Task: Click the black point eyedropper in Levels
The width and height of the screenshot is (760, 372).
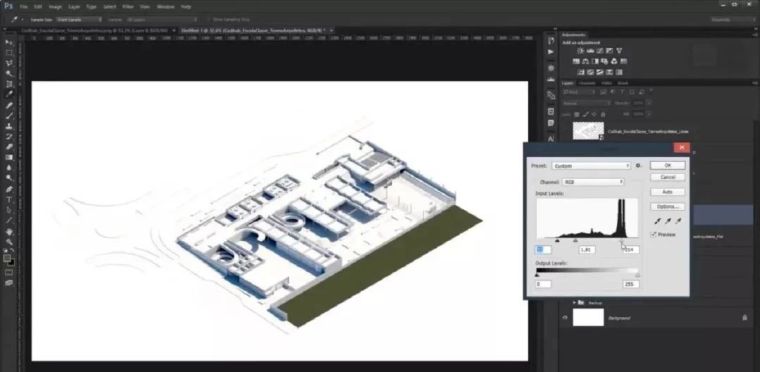Action: 658,221
